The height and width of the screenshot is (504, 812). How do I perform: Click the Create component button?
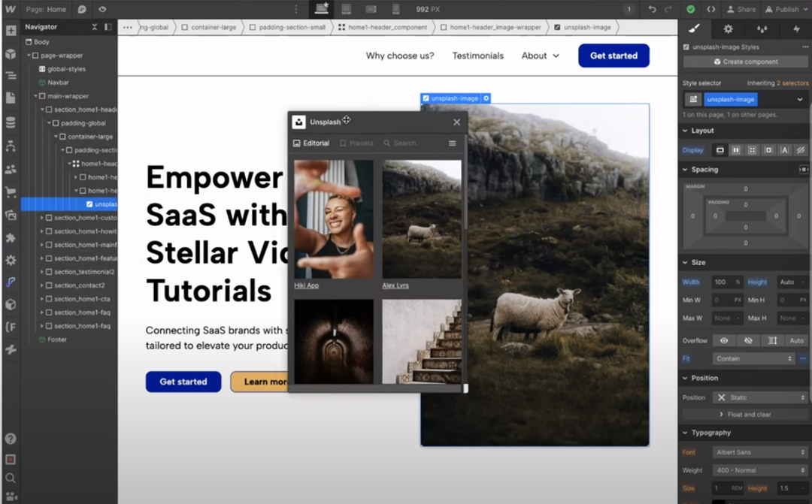tap(745, 62)
